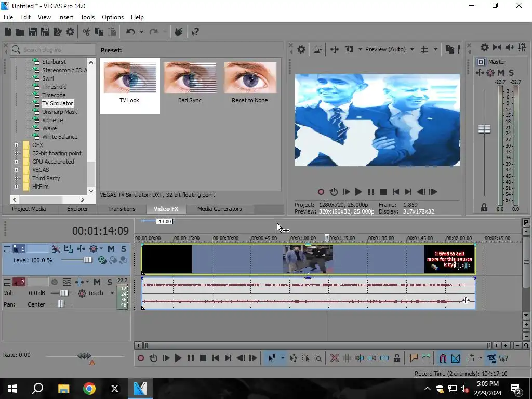Screen dimensions: 532x399
Task: Click the Normal Edit Tool icon
Action: point(272,358)
